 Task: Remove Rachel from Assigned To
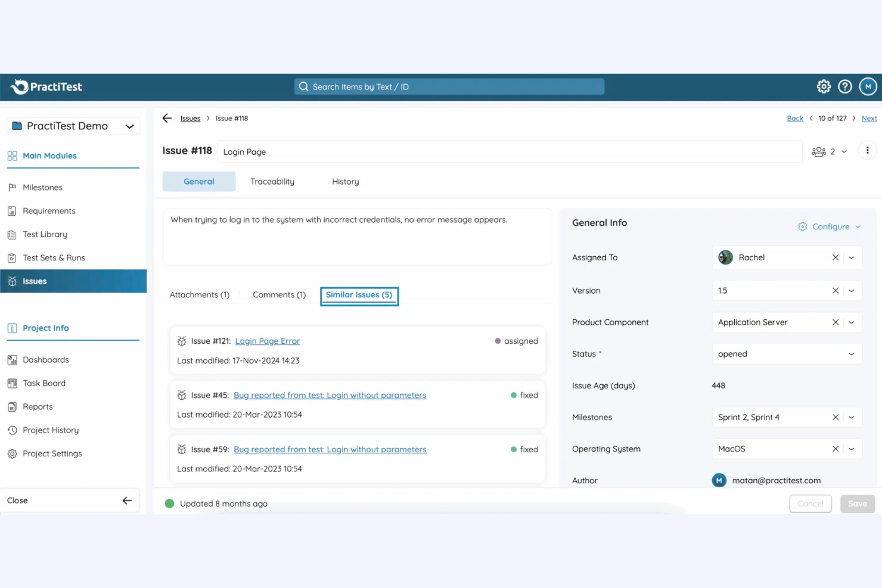point(835,257)
